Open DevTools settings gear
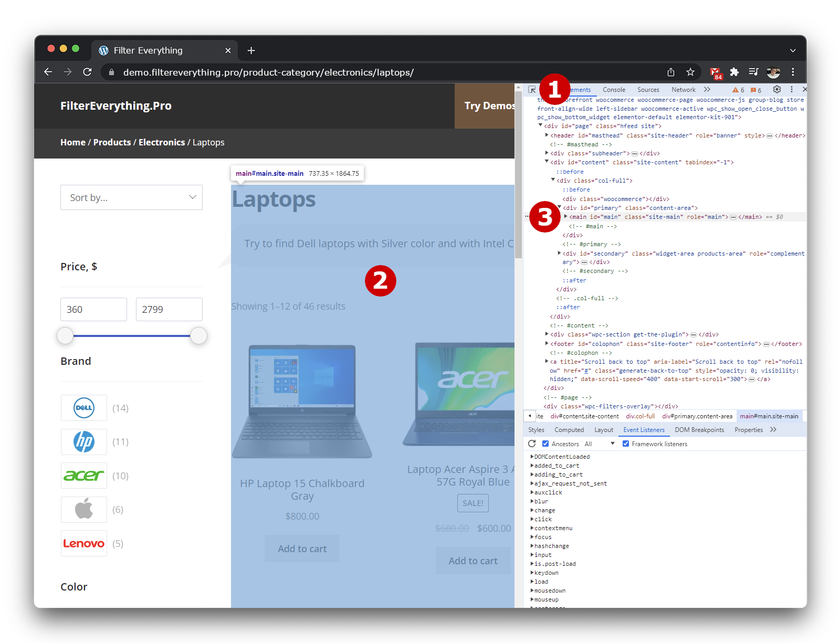The height and width of the screenshot is (643, 840). point(777,90)
